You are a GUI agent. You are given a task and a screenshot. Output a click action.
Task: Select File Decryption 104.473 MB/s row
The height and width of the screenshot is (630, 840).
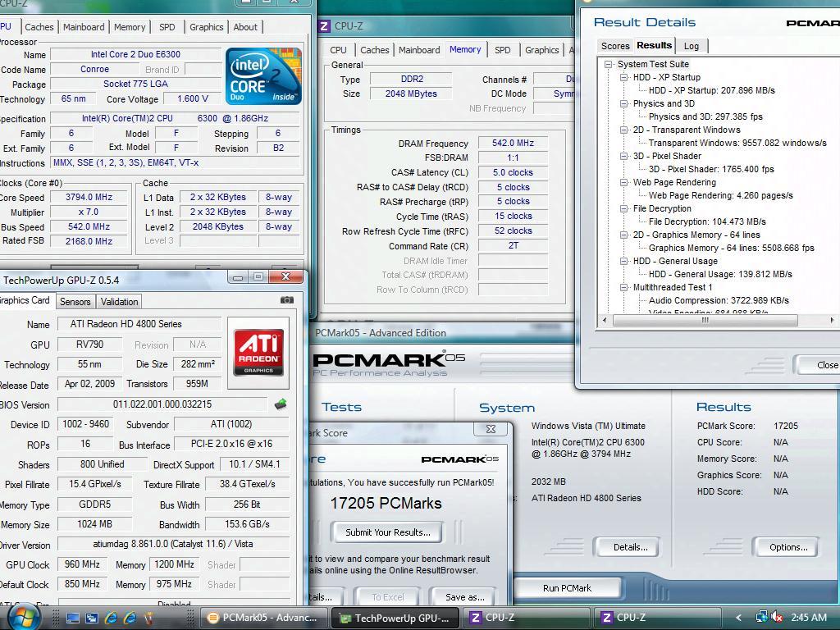click(707, 221)
